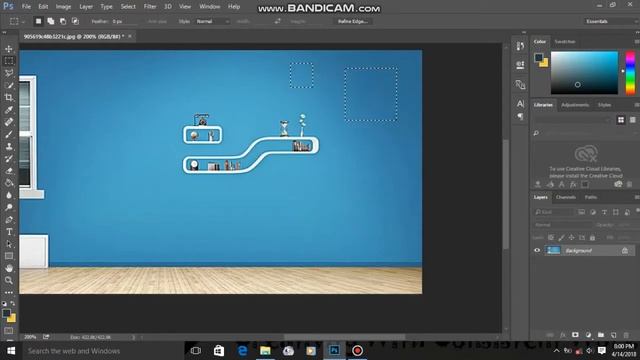Select the Horizontal Type tool
640x360 pixels.
click(x=9, y=232)
